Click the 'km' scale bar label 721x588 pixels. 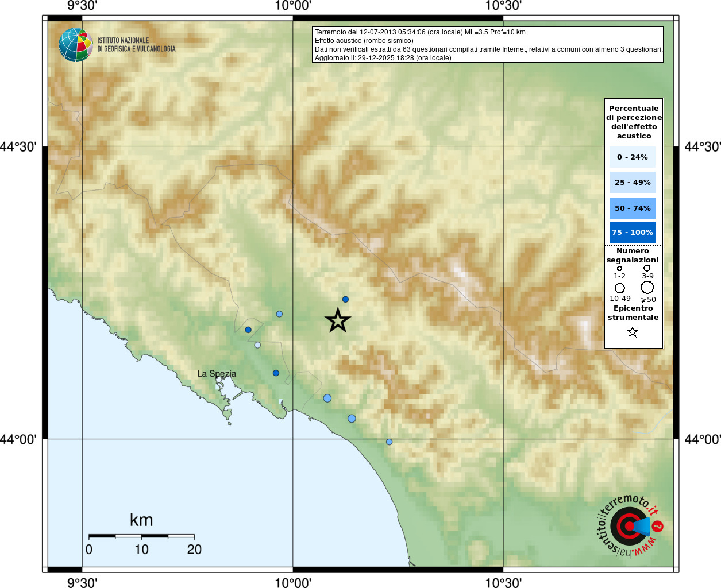coord(141,520)
